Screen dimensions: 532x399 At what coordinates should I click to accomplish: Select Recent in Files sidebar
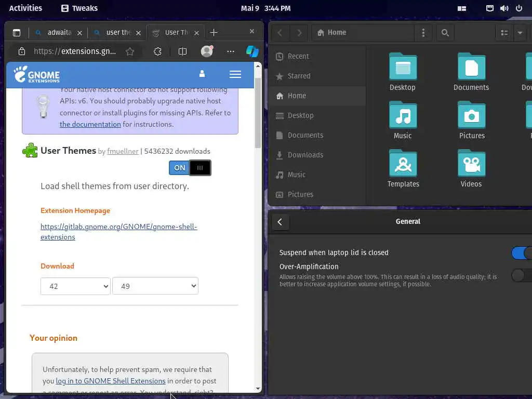tap(317, 56)
